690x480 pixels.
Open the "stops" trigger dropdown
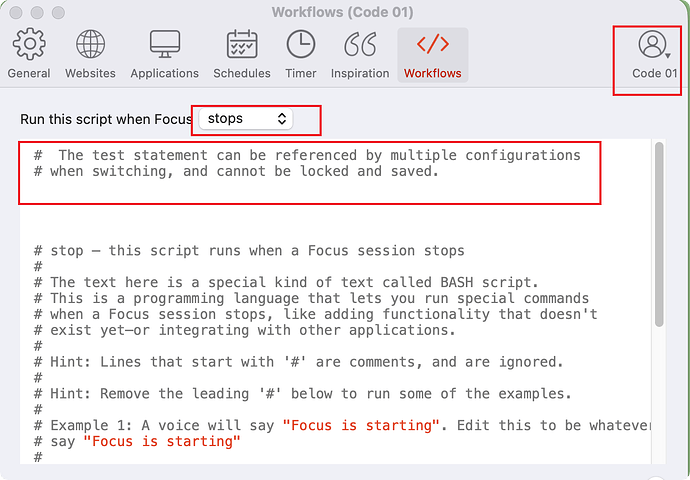click(246, 119)
